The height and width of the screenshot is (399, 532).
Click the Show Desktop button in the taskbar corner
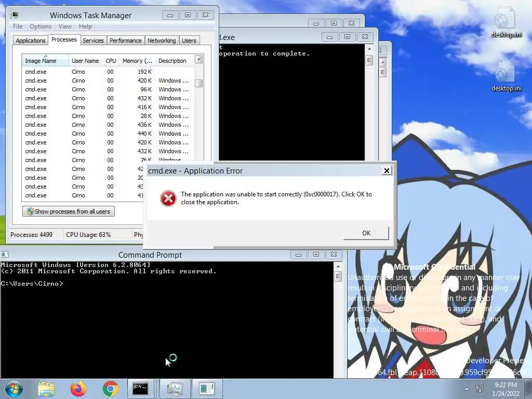click(x=529, y=389)
